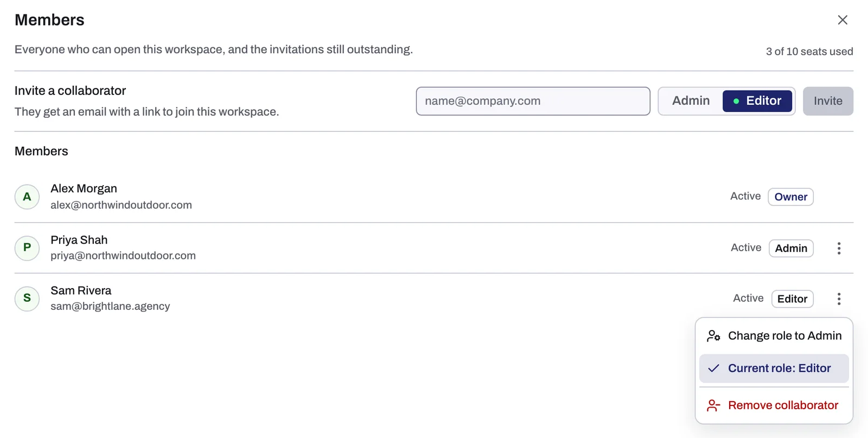Click Active status in Priya Shah's row

746,247
